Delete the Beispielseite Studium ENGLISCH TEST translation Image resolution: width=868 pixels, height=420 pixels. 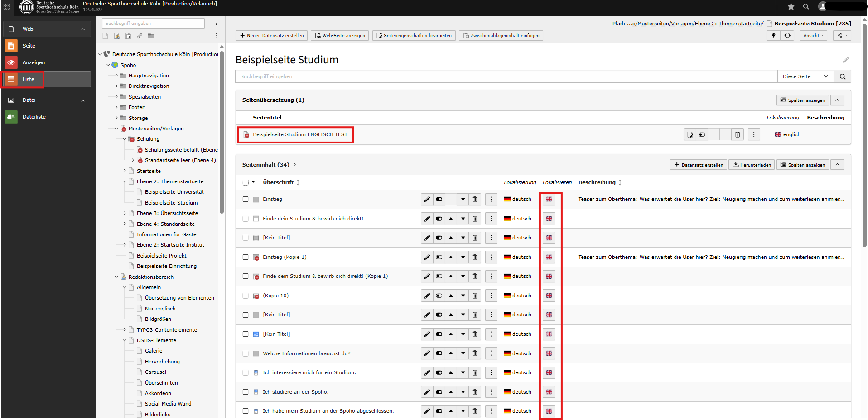coord(738,134)
